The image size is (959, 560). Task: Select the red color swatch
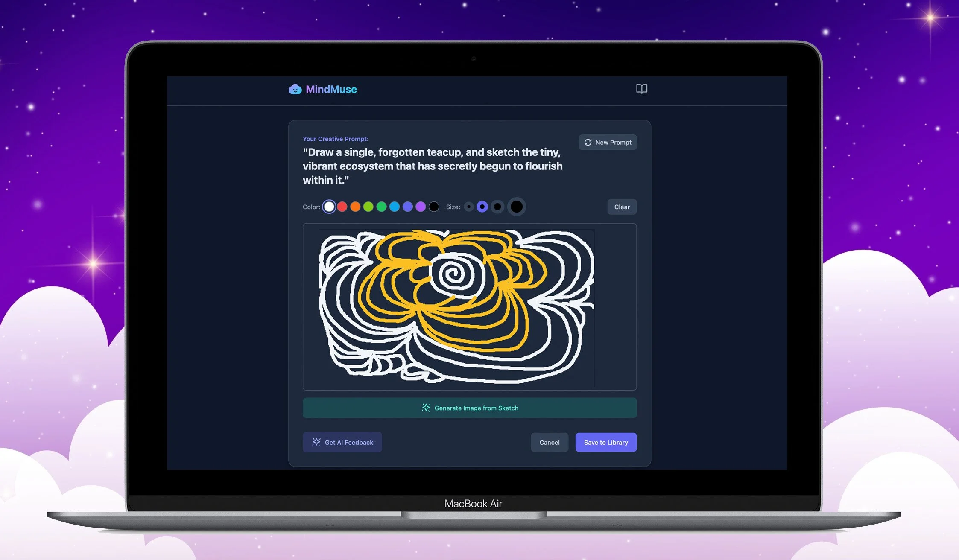tap(342, 207)
